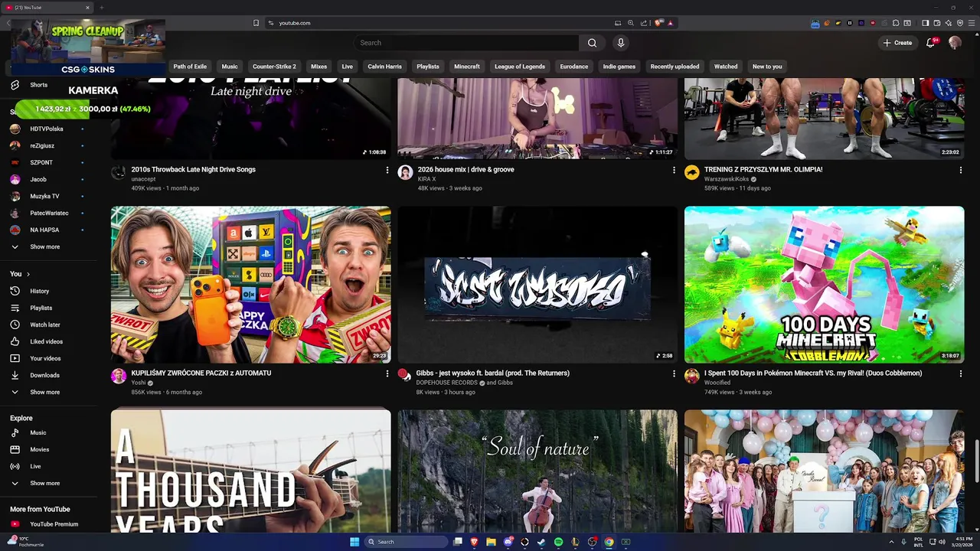Open Spotify from the taskbar
The height and width of the screenshot is (551, 980).
click(x=558, y=542)
